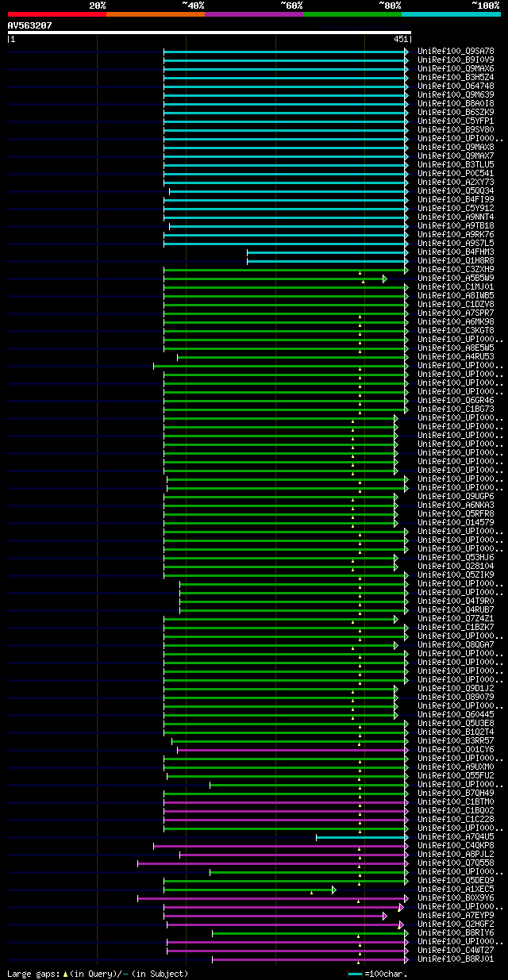Open hit UniRef100_B9I0V9
This screenshot has height=980, width=508.
click(x=456, y=60)
